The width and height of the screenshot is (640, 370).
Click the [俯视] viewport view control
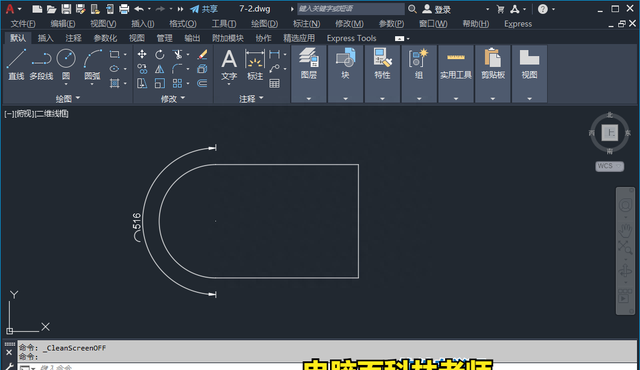point(25,114)
